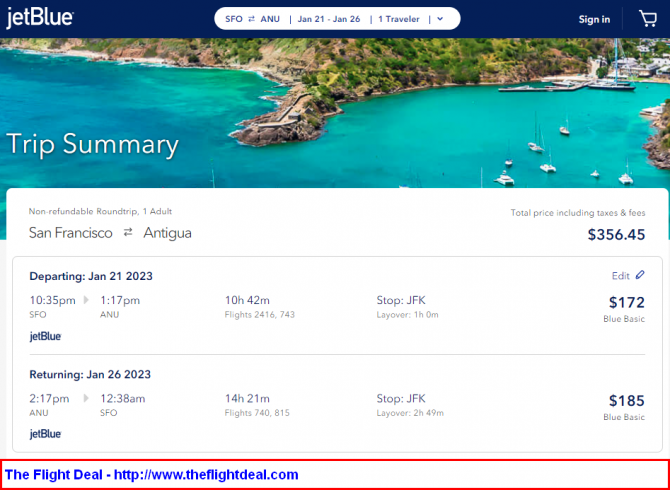Click the San Francisco city name

point(71,233)
